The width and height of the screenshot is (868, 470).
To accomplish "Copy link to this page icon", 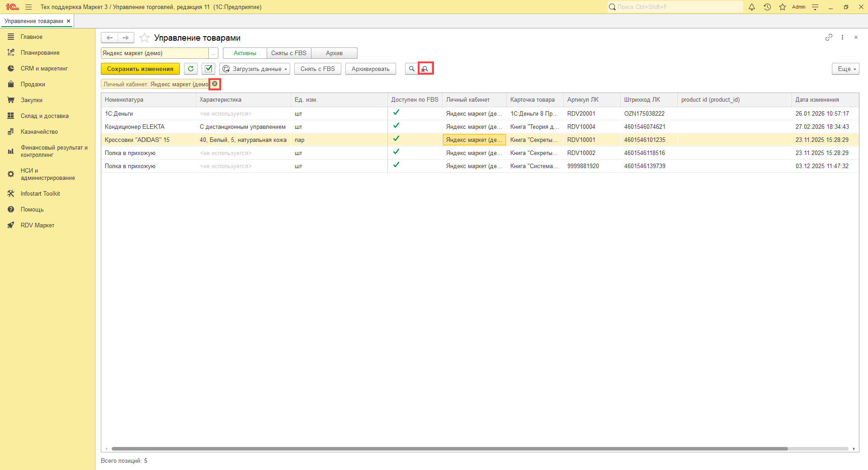I will tap(829, 38).
